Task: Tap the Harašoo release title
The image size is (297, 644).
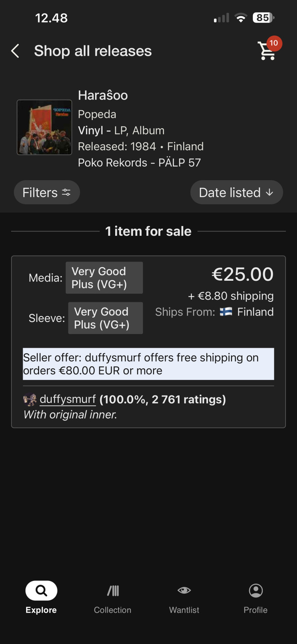Action: click(103, 95)
